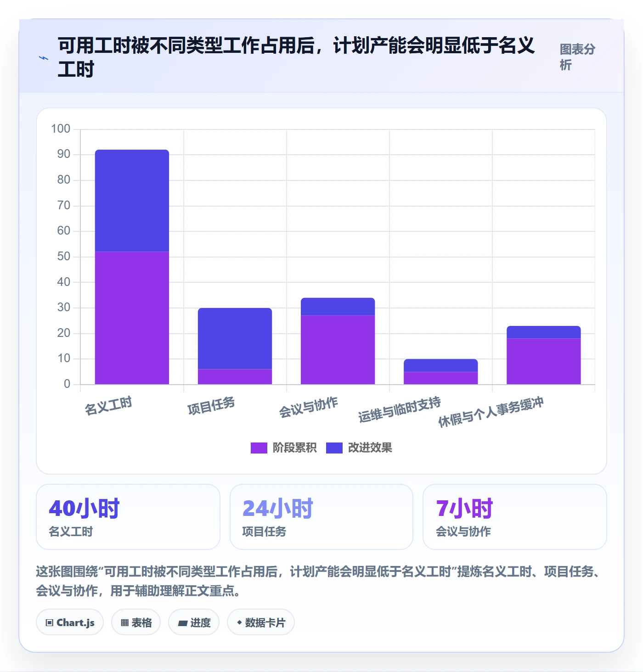Click the 运维与临时支持 x-axis label
Screen dimensions: 643x672
(x=400, y=409)
